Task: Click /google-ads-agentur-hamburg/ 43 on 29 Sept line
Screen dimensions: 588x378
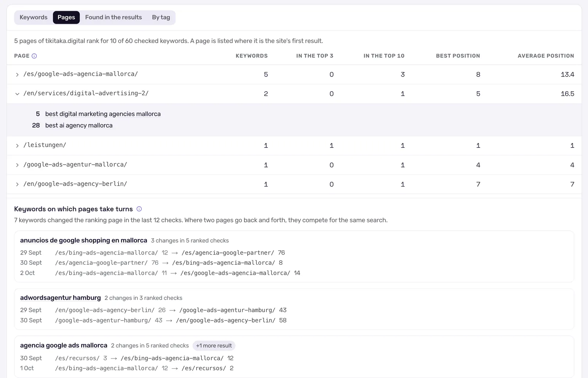Action: click(233, 310)
